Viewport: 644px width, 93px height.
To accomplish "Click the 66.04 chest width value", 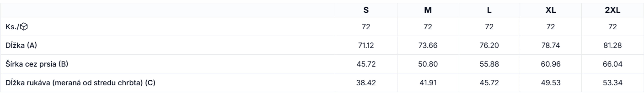I will point(612,64).
